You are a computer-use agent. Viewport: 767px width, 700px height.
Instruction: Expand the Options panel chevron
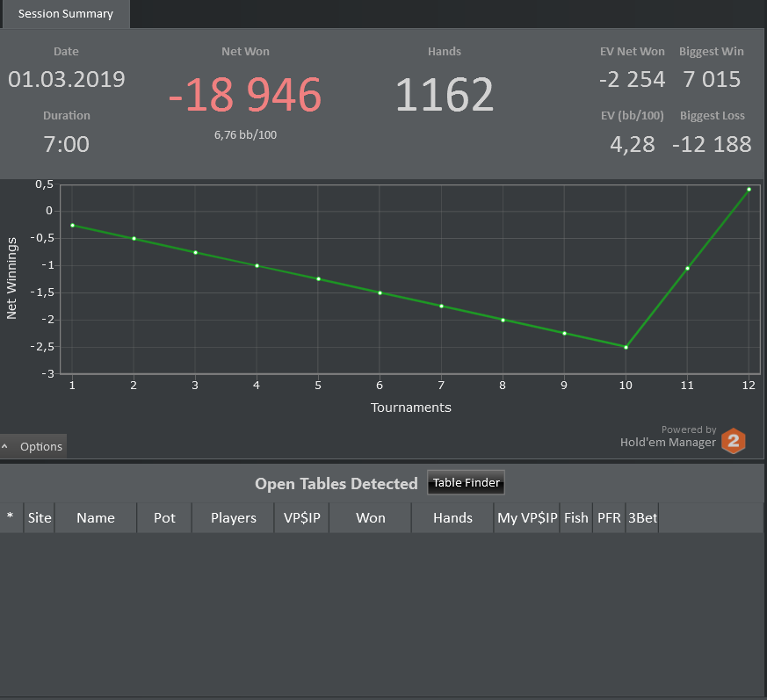coord(5,446)
